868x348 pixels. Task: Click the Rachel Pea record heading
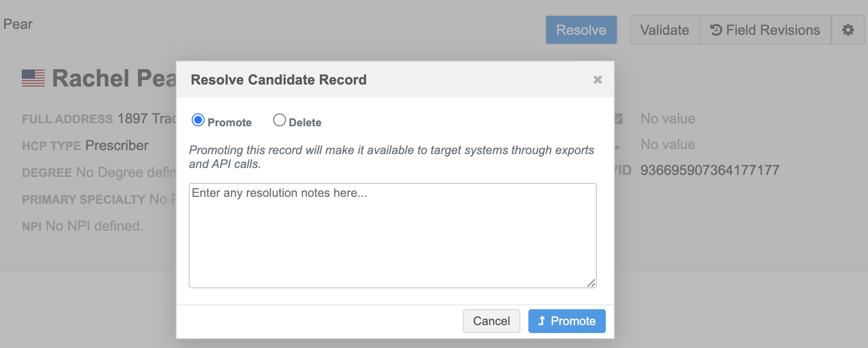pyautogui.click(x=114, y=79)
